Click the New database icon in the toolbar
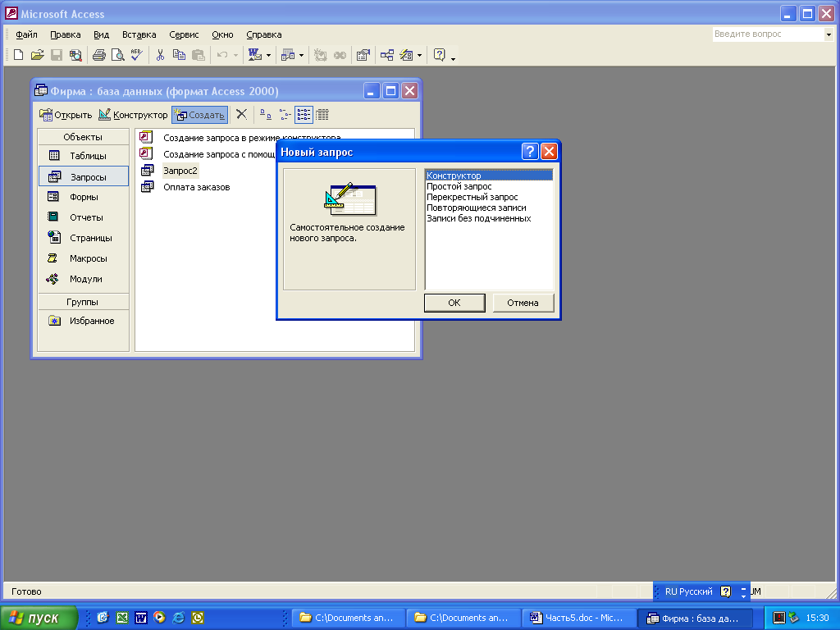The width and height of the screenshot is (840, 630). coord(18,55)
